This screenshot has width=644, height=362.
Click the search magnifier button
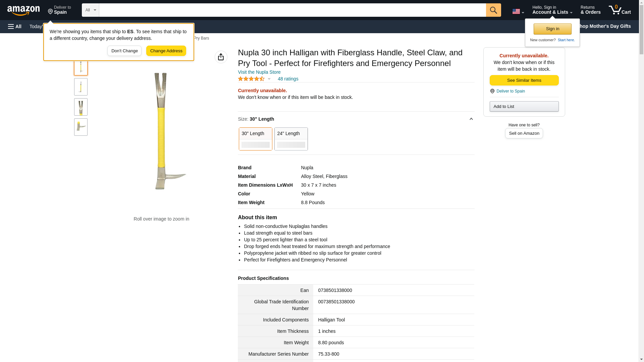[493, 10]
